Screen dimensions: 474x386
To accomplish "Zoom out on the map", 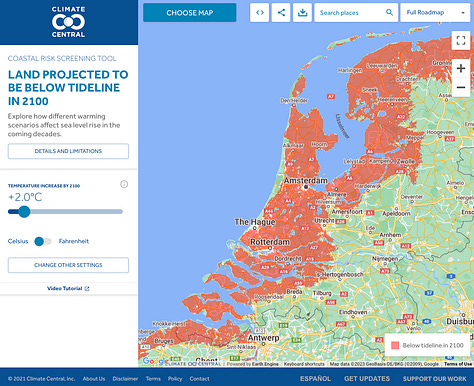I will (x=461, y=87).
